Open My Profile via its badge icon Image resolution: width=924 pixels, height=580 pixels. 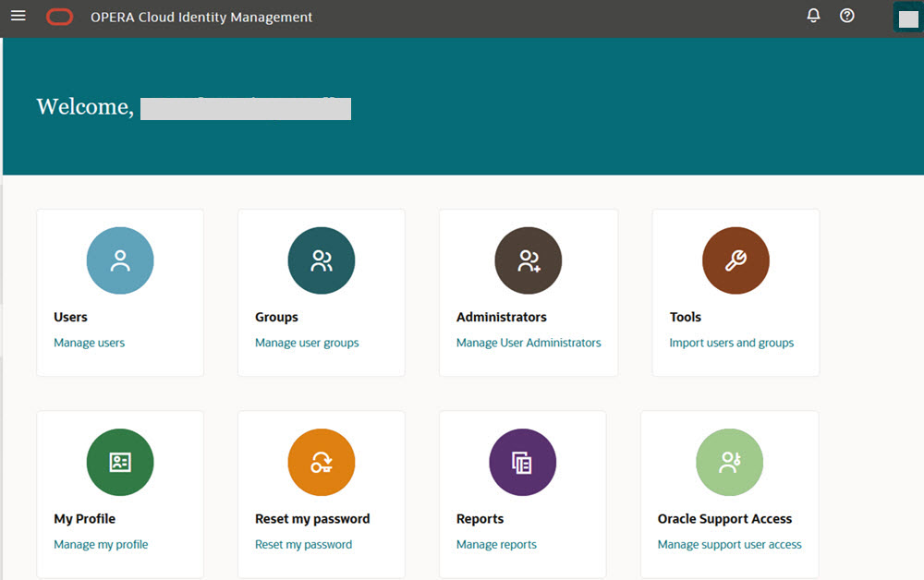tap(120, 462)
